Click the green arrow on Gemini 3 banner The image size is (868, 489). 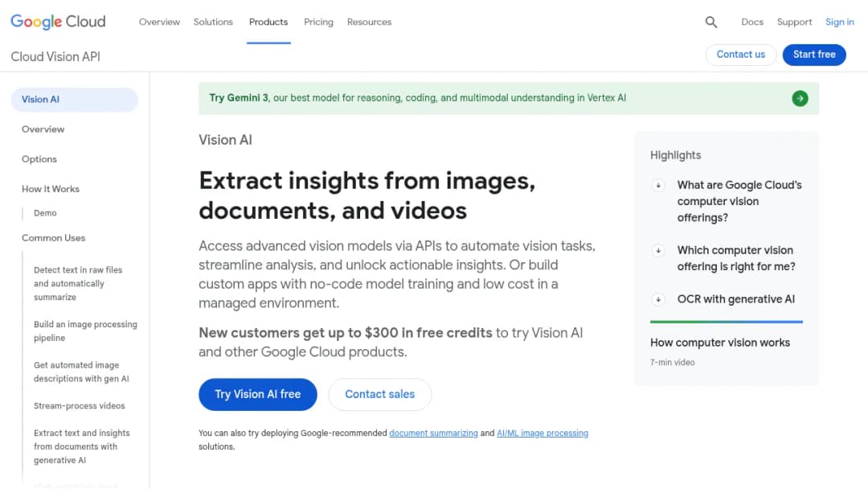pyautogui.click(x=800, y=99)
